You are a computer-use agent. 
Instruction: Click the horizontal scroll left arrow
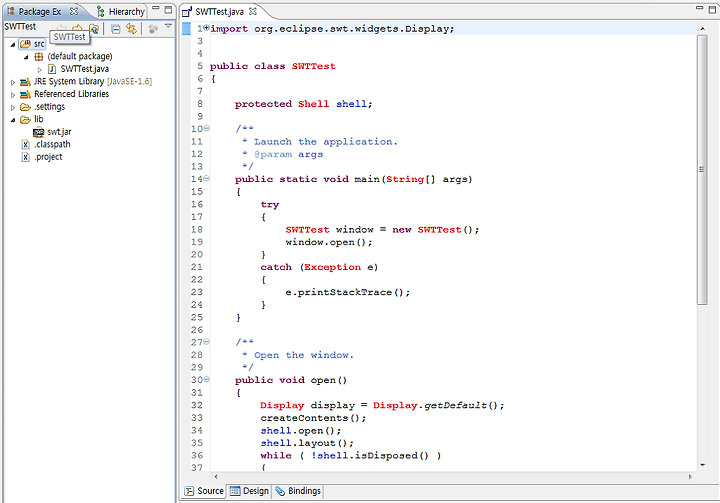216,476
